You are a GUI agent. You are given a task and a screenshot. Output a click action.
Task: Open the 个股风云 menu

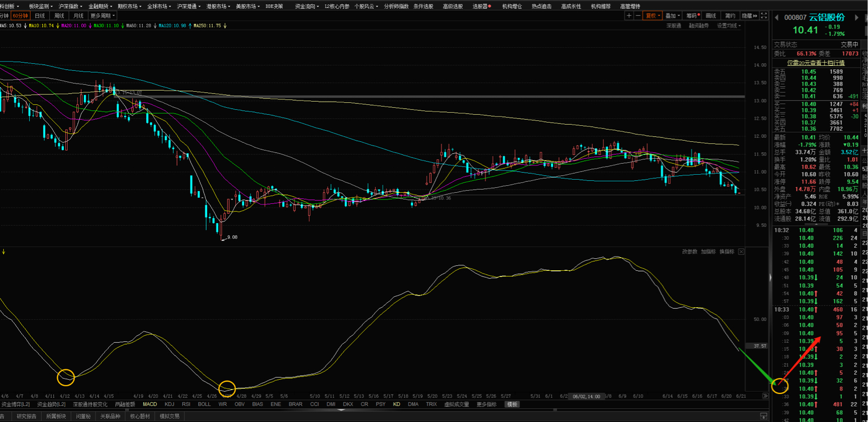point(366,6)
